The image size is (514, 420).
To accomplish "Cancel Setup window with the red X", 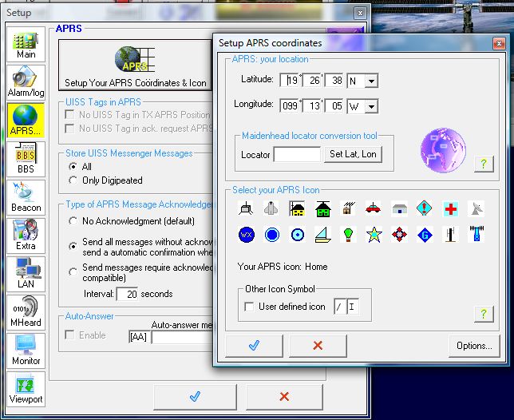I will pyautogui.click(x=284, y=397).
